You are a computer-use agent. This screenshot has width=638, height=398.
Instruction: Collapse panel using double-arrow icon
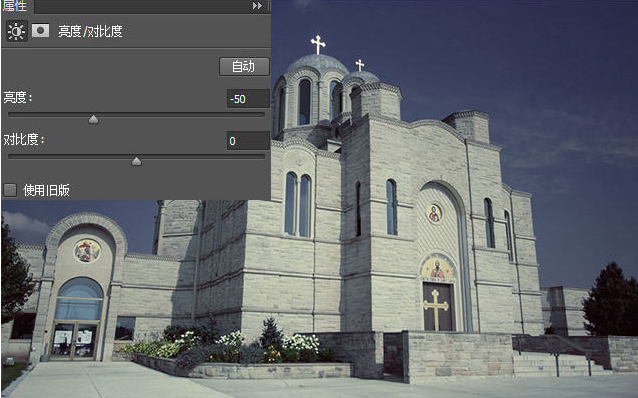[x=257, y=6]
